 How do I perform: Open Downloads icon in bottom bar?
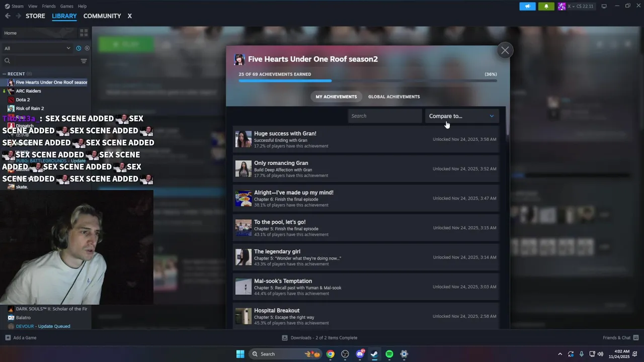tap(285, 338)
